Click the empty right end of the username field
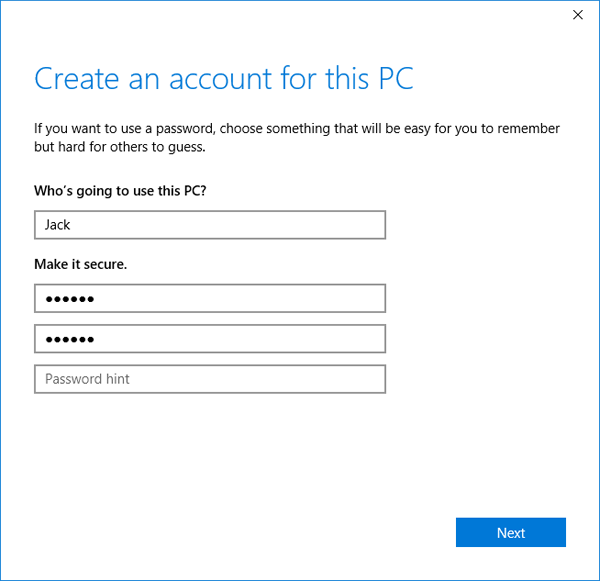 click(x=350, y=225)
